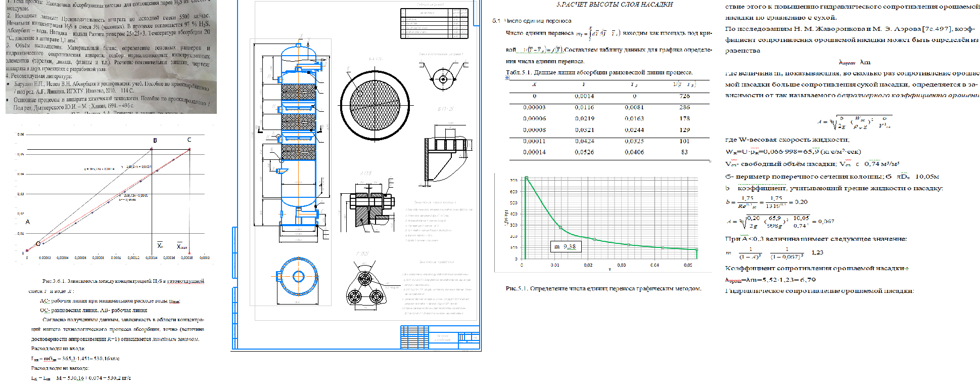Click the cell containing 0,0219
980x386 pixels.
584,118
